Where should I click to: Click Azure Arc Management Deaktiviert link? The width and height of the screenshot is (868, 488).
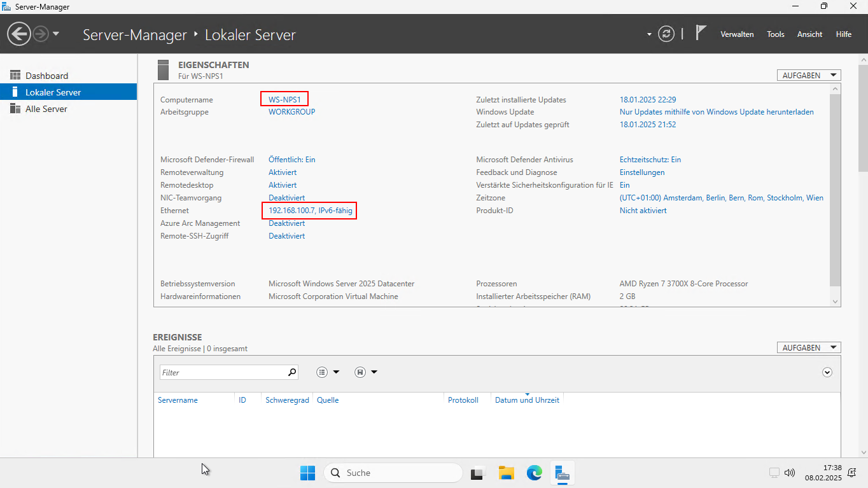pyautogui.click(x=286, y=223)
